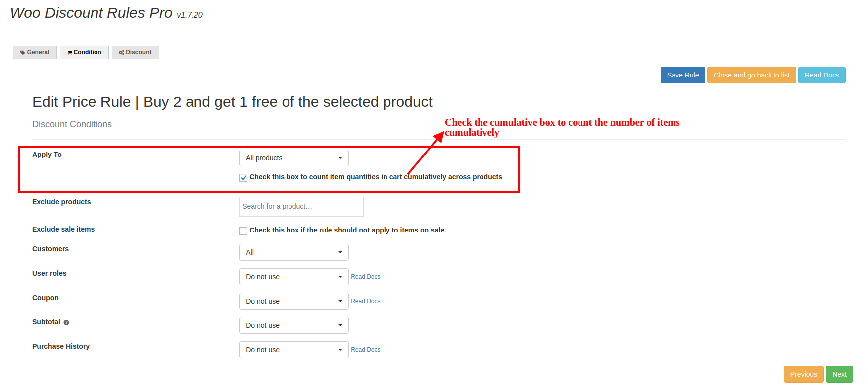868x387 pixels.
Task: Click the 'Discount Conditions' heading text
Action: (x=72, y=124)
